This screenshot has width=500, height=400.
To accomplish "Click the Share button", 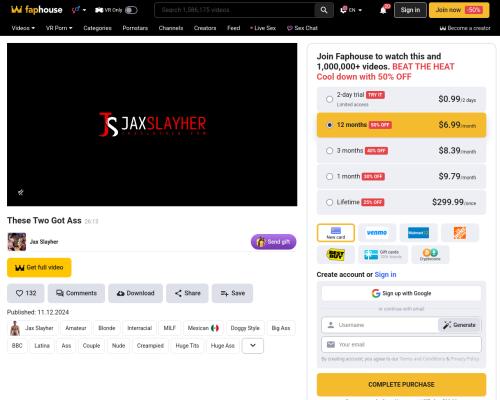I will [x=187, y=293].
